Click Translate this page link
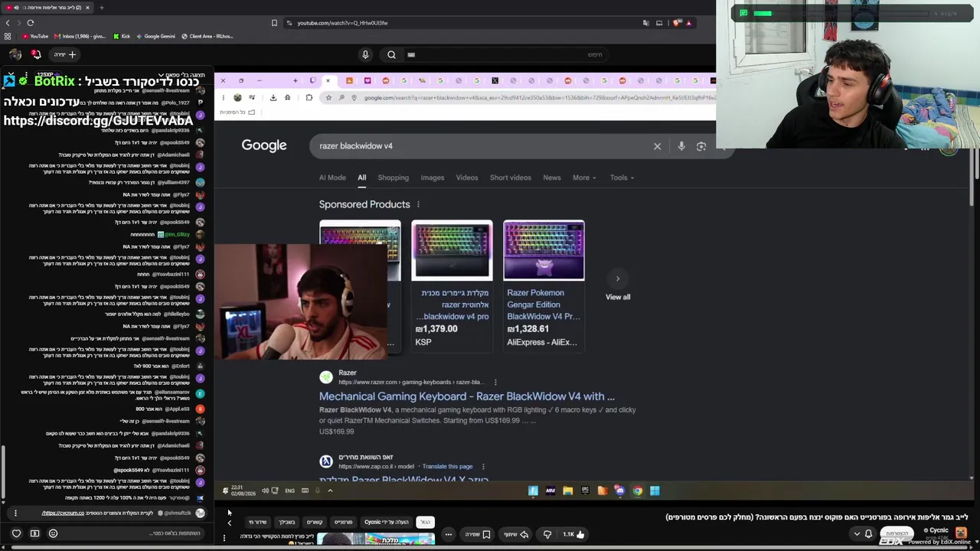This screenshot has width=980, height=551. click(x=447, y=466)
